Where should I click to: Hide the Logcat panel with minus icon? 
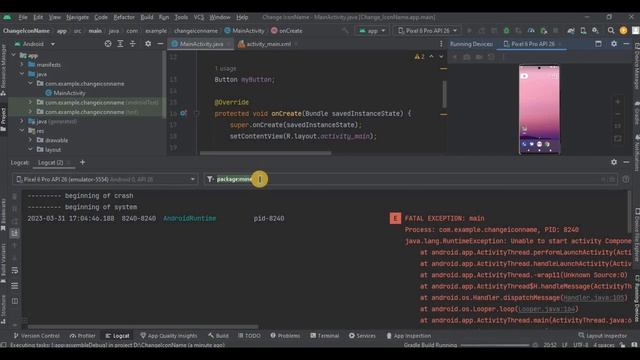click(x=626, y=162)
